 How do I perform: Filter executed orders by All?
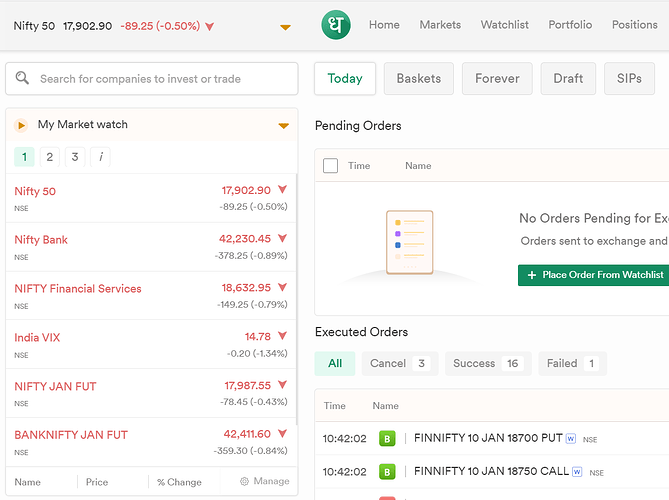(x=335, y=363)
